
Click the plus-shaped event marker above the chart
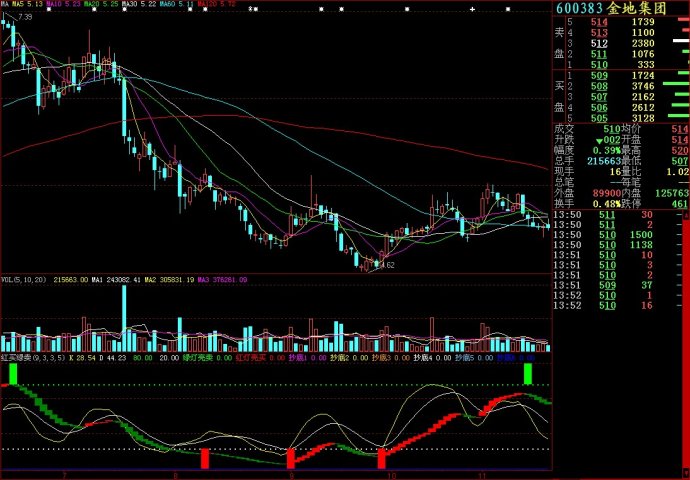(472, 9)
